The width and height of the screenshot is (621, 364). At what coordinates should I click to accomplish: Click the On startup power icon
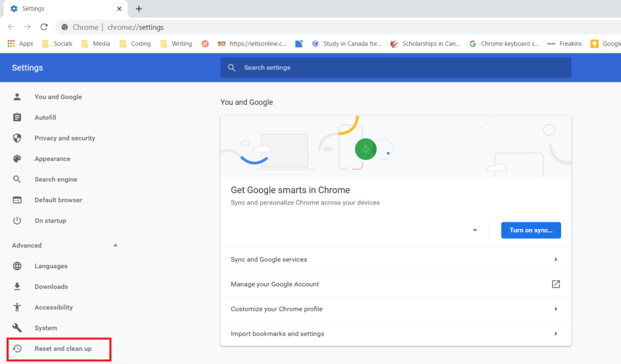pos(17,220)
